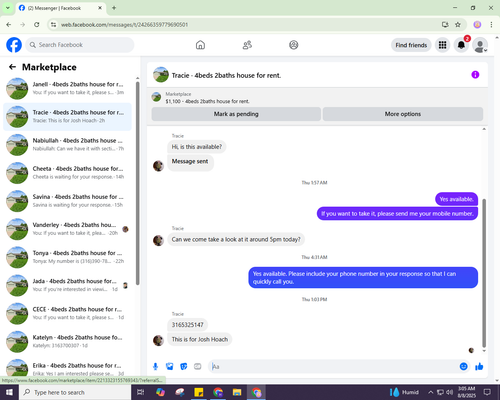Open a new browser tab
This screenshot has width=500, height=400.
114,8
